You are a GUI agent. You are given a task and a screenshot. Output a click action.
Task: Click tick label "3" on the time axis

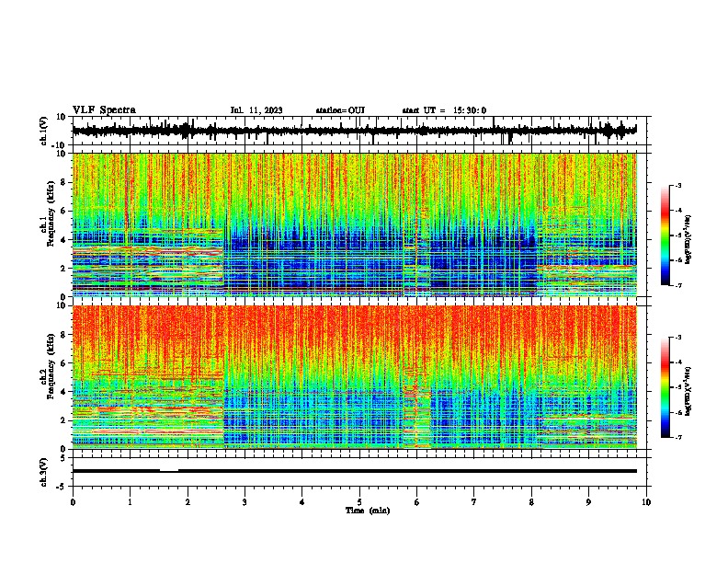245,502
